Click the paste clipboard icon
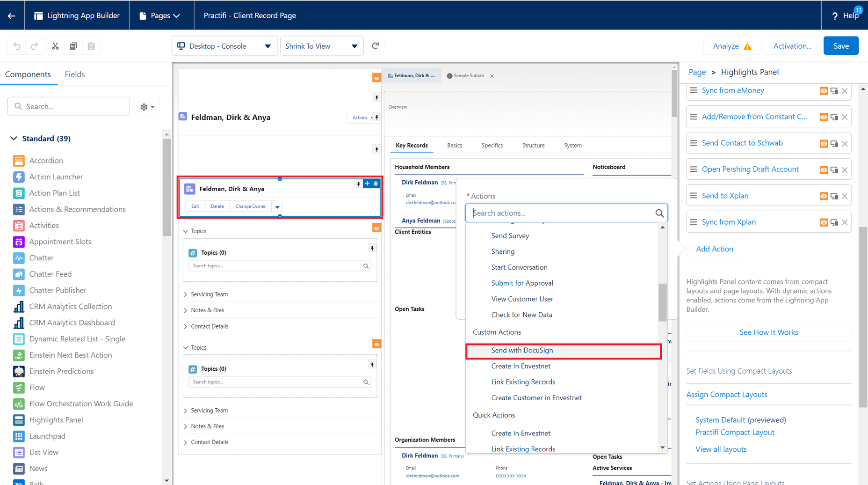The height and width of the screenshot is (485, 868). coord(91,46)
